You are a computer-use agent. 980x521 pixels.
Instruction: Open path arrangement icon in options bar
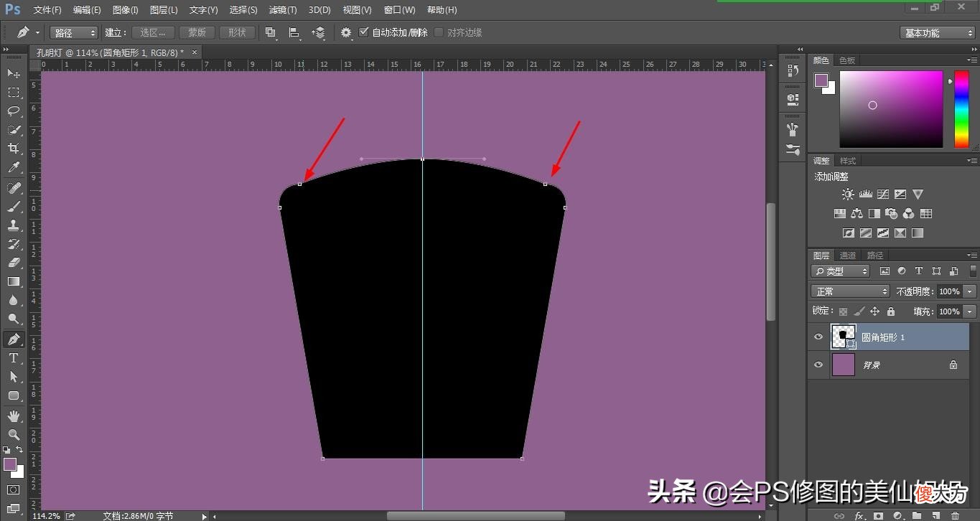[318, 32]
